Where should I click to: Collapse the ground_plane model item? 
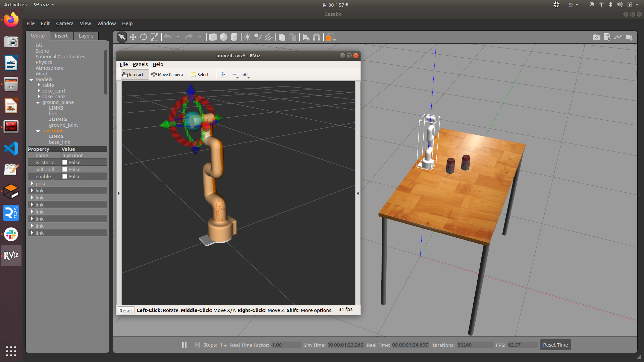coord(38,103)
